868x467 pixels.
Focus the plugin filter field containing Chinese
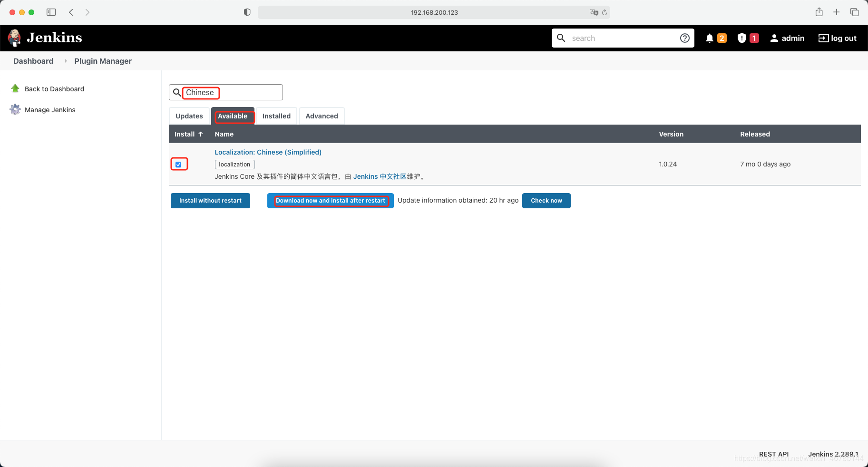pos(226,92)
